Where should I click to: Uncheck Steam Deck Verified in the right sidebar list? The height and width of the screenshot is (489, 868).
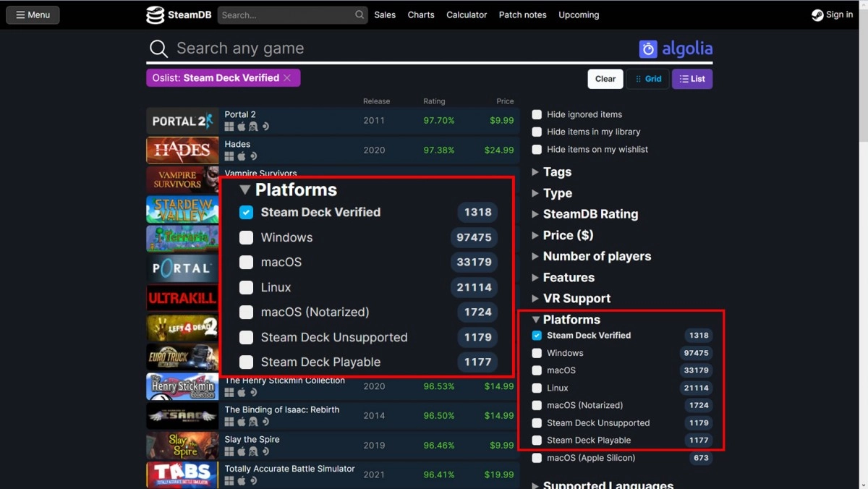pos(537,336)
